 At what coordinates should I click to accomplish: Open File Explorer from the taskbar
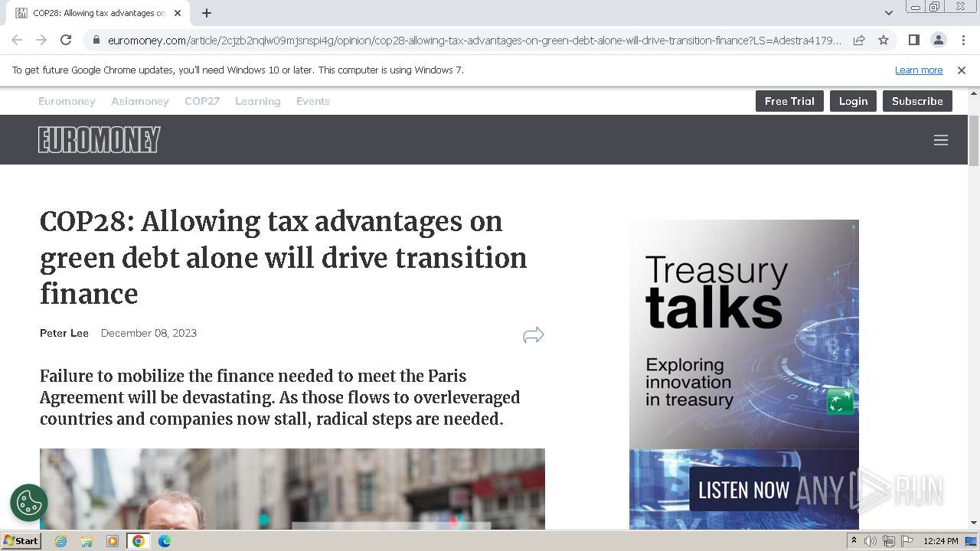[x=87, y=541]
